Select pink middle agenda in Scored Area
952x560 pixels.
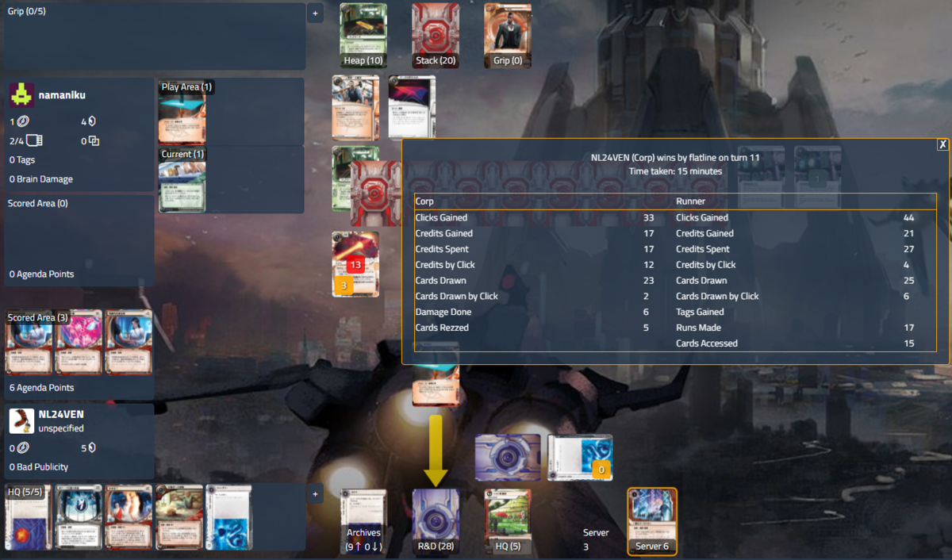[79, 342]
